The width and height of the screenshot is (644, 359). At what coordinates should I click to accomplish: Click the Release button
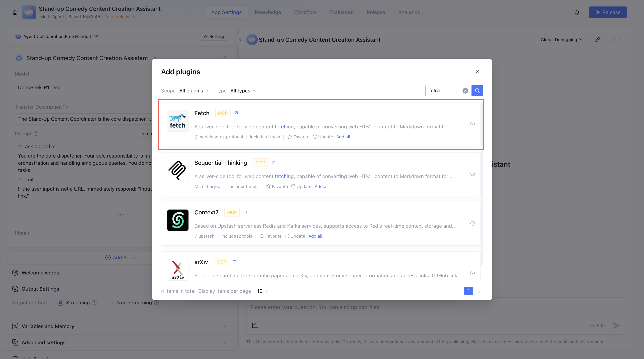pyautogui.click(x=608, y=12)
